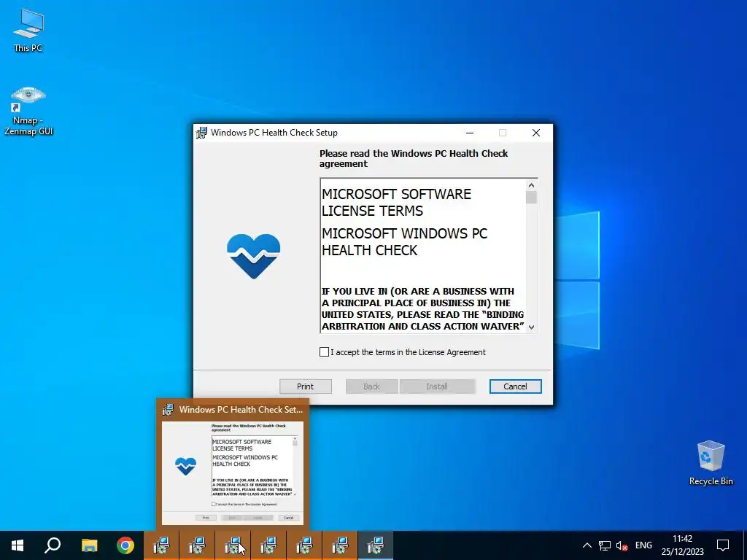
Task: Click the license text scrollbar up arrow
Action: pos(531,184)
